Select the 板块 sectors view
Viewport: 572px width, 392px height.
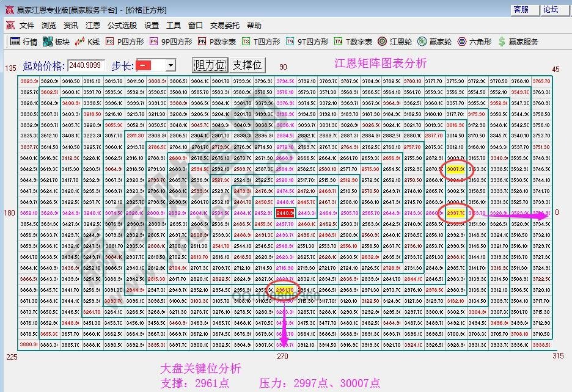(54, 42)
